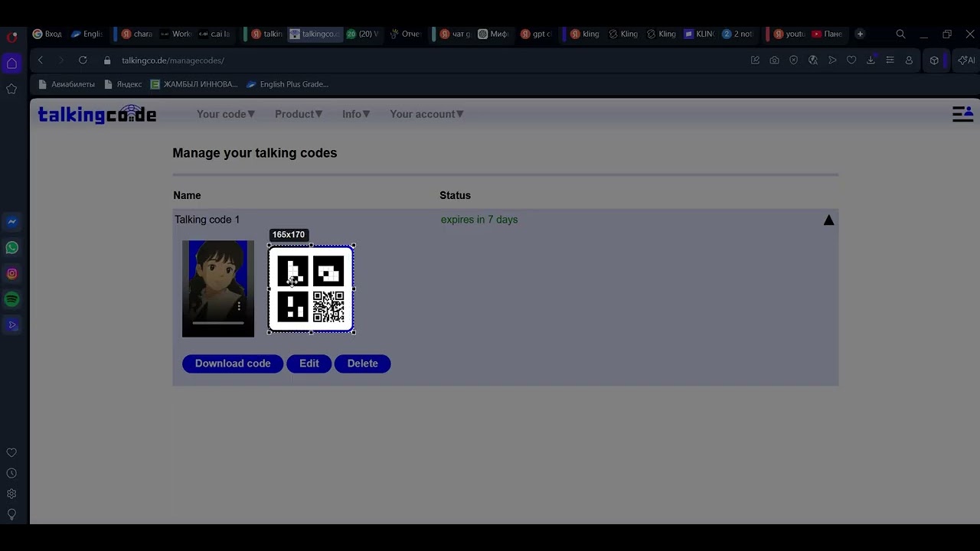Screen dimensions: 980x551
Task: Click the padlock site security icon
Action: tap(107, 60)
